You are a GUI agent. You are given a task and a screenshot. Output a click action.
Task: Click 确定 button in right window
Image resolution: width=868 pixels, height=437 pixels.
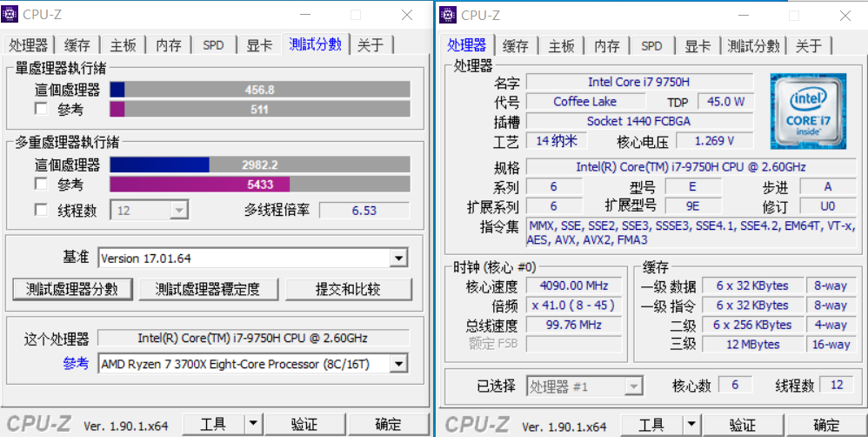(827, 425)
